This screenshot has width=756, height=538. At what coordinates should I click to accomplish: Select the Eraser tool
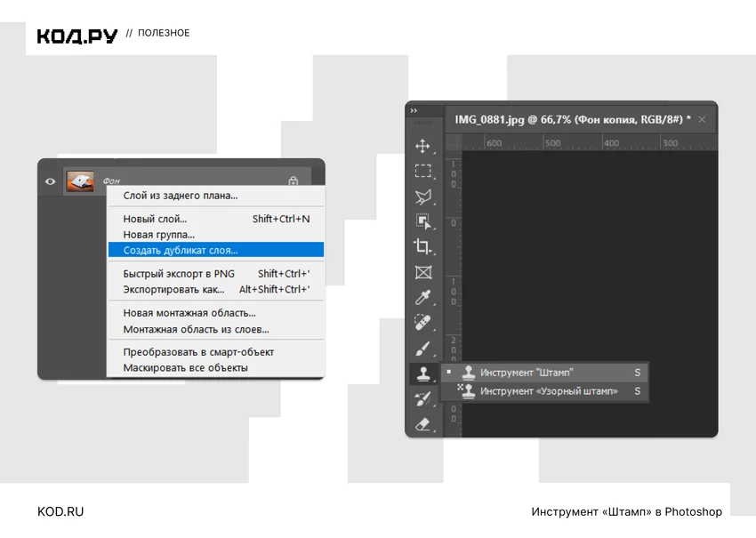coord(422,424)
